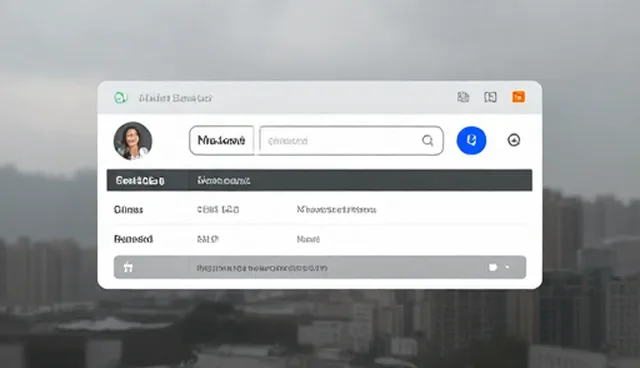Open the chat bubble icon in gray bar
The width and height of the screenshot is (640, 368).
493,267
